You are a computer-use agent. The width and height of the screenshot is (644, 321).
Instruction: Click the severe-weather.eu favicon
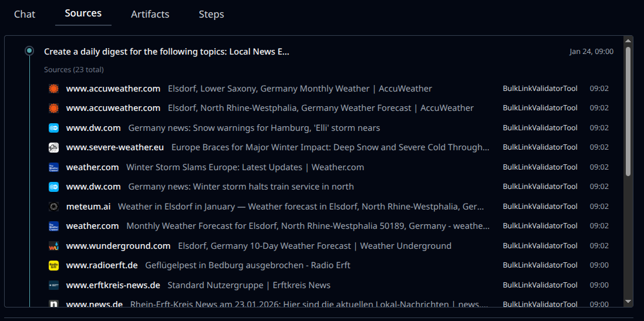53,147
